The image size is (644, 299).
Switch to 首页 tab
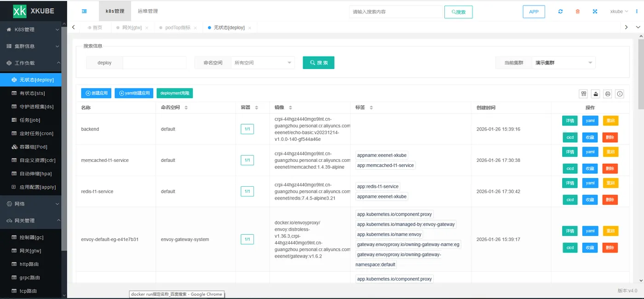pyautogui.click(x=94, y=28)
